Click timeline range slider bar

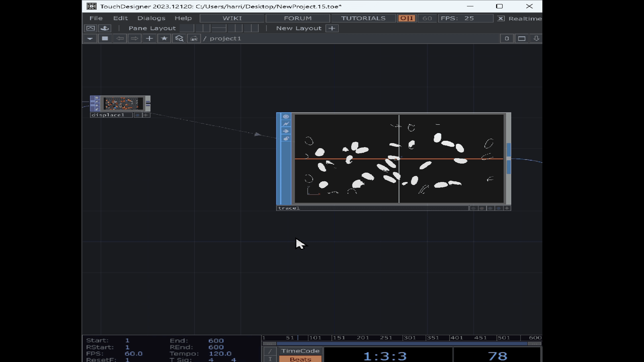pos(401,344)
